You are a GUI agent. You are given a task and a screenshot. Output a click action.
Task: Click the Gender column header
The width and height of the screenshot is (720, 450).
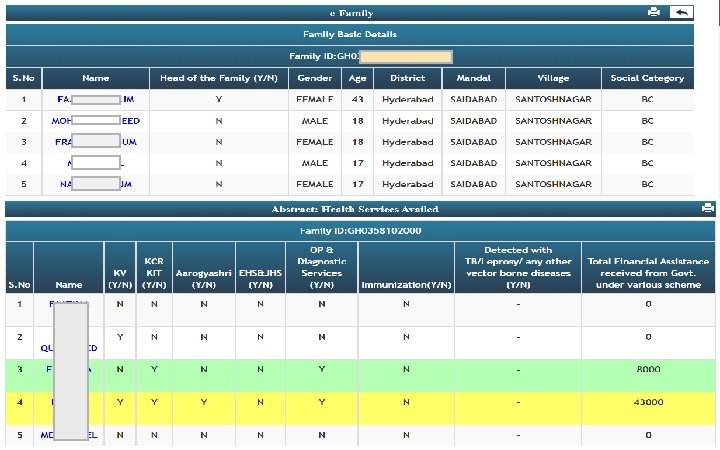click(x=315, y=78)
